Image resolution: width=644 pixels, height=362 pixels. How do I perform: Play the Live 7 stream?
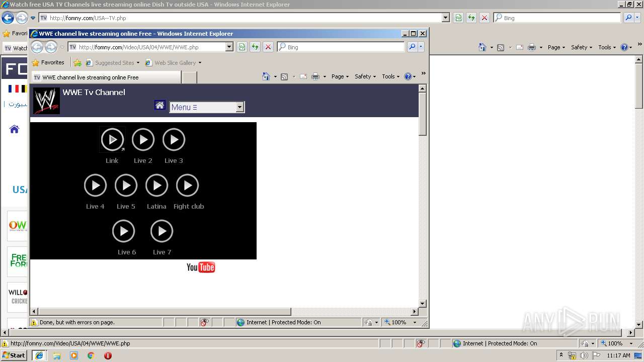[x=162, y=231]
